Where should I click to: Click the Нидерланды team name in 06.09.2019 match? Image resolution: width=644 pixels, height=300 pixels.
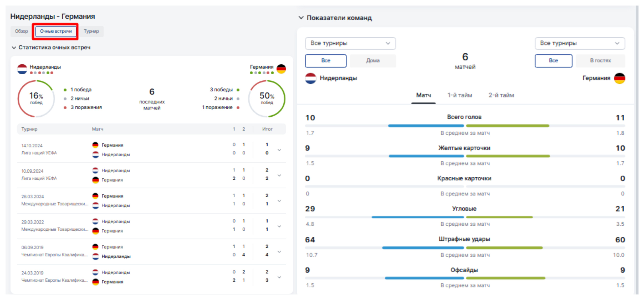click(x=116, y=257)
